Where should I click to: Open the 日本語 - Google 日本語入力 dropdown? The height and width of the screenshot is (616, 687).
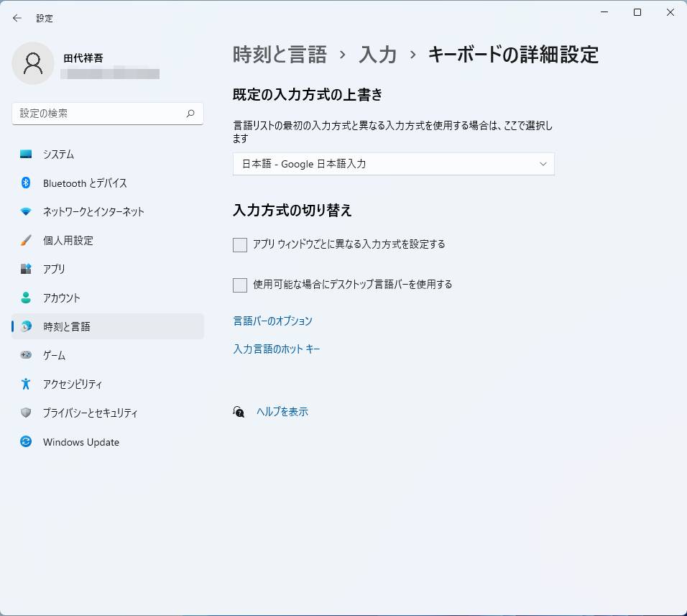click(x=394, y=164)
